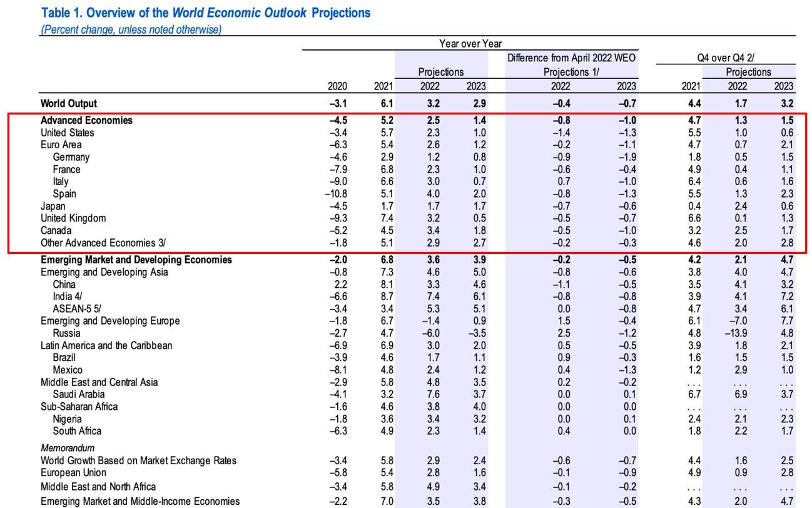Viewport: 812px width, 508px height.
Task: Click the 'Brazil' row label
Action: coord(64,357)
